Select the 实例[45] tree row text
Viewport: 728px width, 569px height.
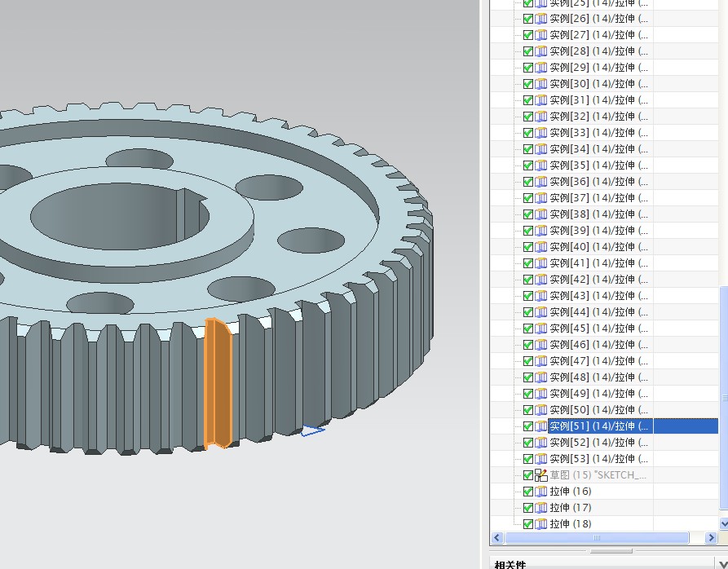[599, 329]
